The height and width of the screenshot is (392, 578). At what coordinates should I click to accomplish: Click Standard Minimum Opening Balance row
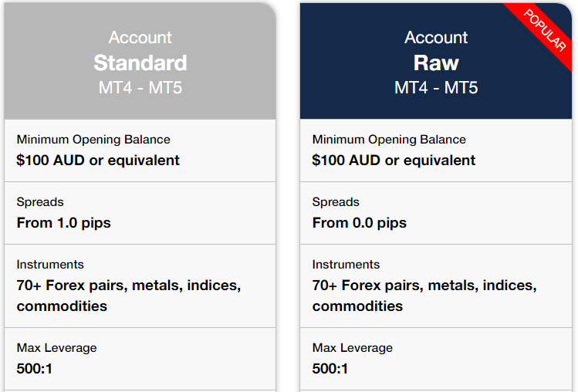[x=140, y=150]
